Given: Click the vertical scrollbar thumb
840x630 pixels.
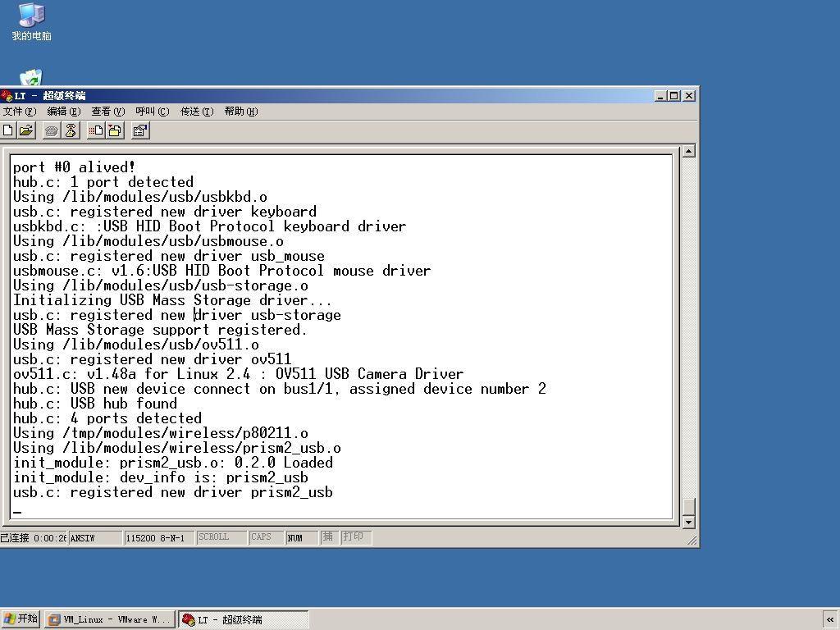Looking at the screenshot, I should [x=688, y=507].
